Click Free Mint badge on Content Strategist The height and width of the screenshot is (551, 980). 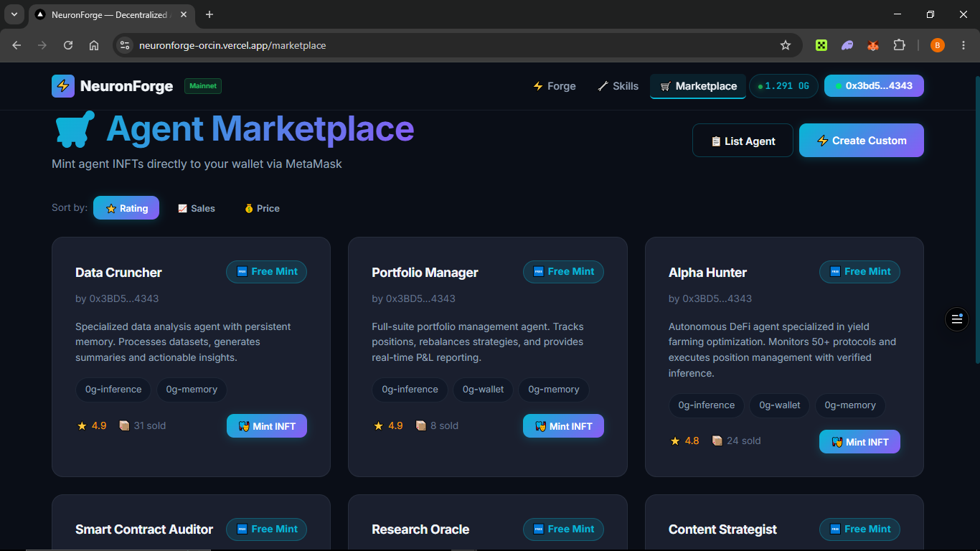point(859,529)
